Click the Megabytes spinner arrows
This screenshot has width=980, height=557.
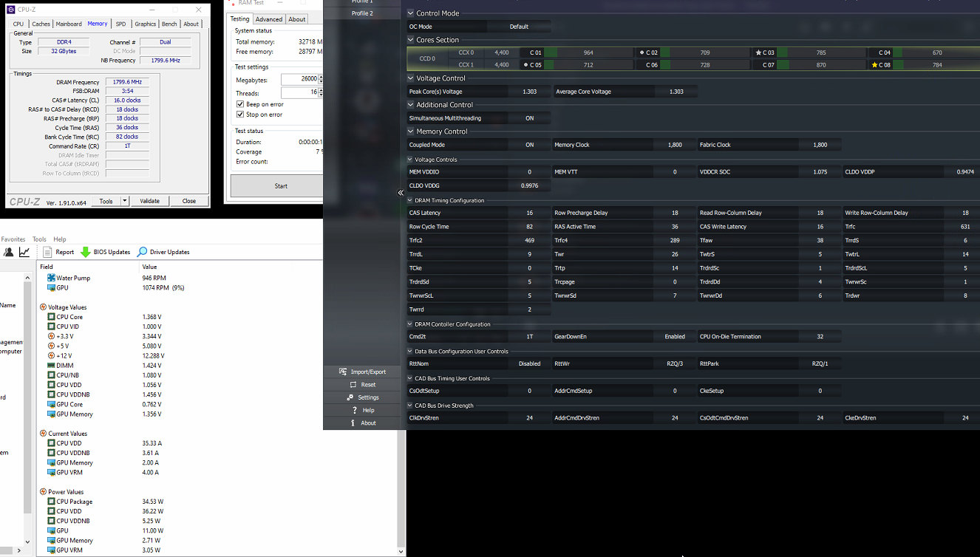pos(321,79)
